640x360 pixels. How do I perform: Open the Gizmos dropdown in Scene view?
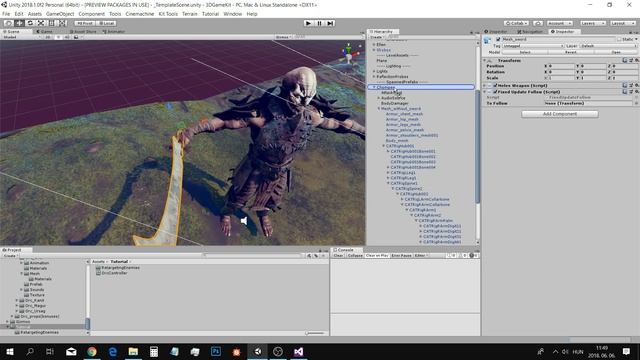click(x=283, y=37)
